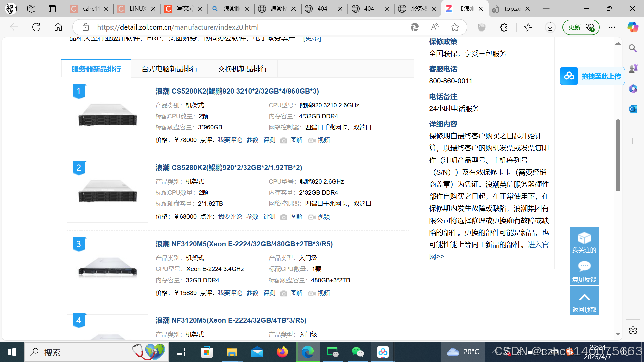Open the downloads icon in toolbar
This screenshot has height=362, width=644.
point(550,27)
